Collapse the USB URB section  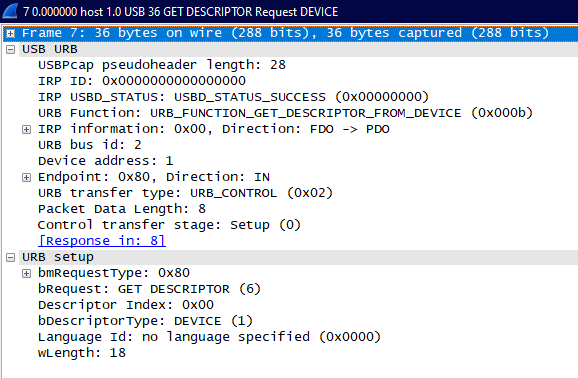coord(11,49)
